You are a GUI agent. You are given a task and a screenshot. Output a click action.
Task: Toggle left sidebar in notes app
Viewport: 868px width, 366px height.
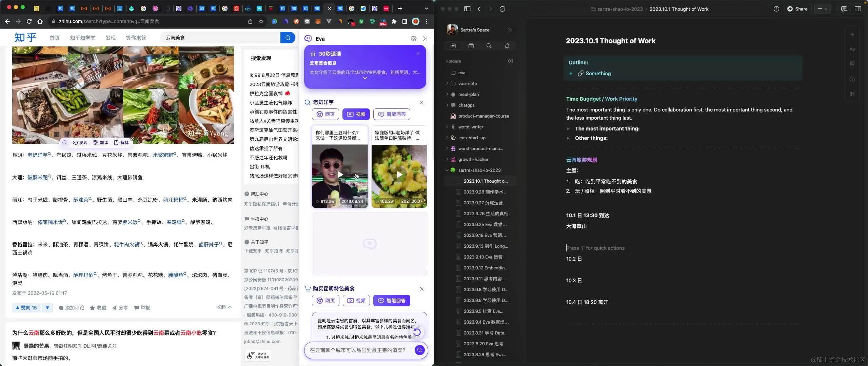pos(467,9)
